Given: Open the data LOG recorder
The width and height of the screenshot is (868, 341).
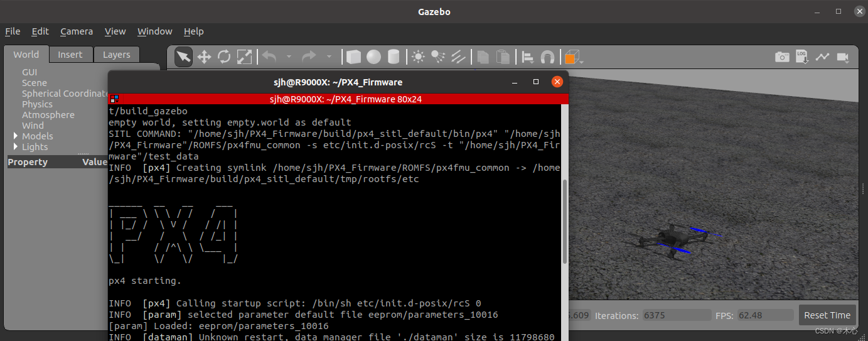Looking at the screenshot, I should [x=802, y=57].
